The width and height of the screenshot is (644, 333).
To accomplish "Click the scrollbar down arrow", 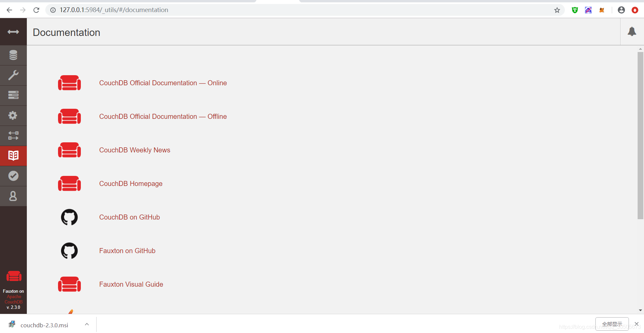I will tap(640, 311).
